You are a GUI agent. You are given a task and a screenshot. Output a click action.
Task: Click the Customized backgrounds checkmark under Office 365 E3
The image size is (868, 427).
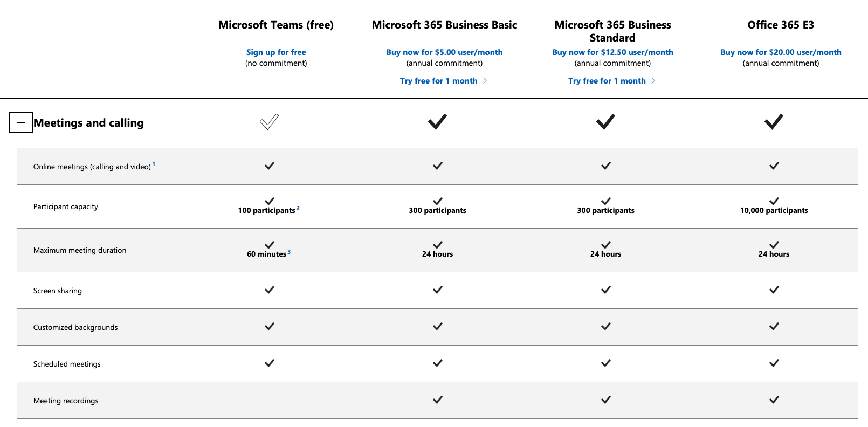[774, 326]
